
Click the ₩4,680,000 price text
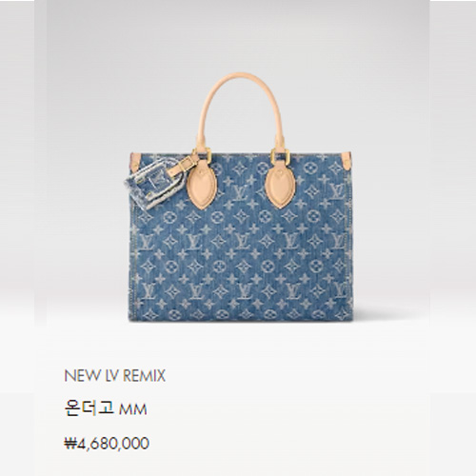coord(107,444)
